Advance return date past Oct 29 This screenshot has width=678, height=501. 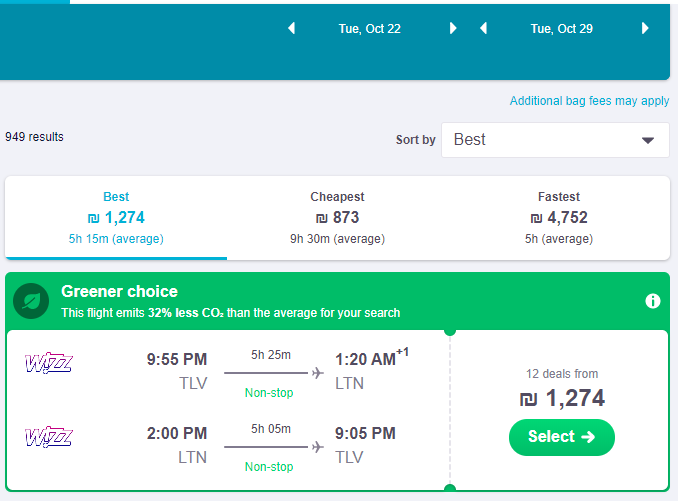(x=645, y=29)
